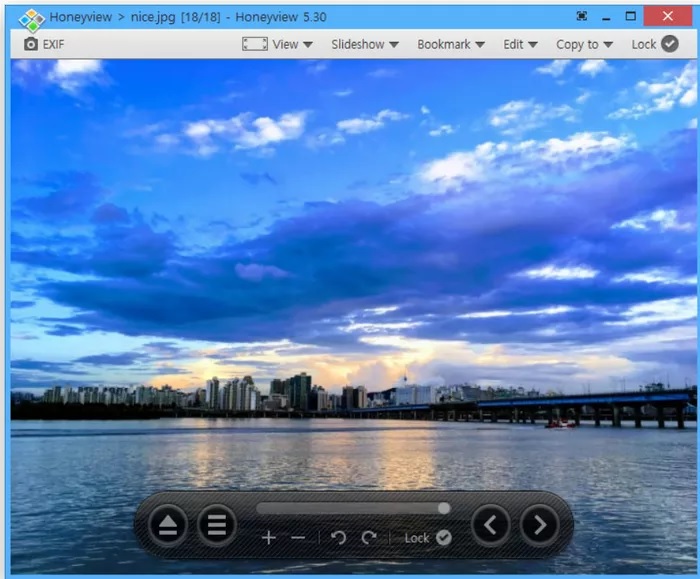
Task: Click the fit-to-window frame icon
Action: [x=255, y=44]
